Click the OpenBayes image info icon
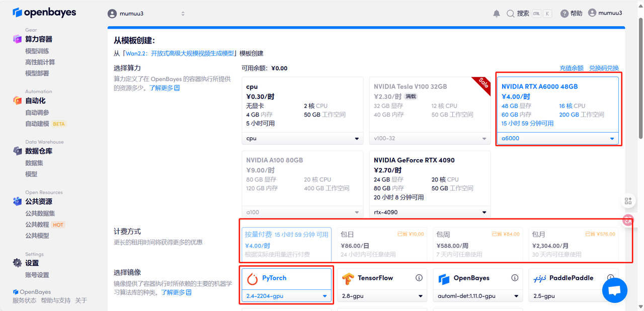 pyautogui.click(x=515, y=278)
